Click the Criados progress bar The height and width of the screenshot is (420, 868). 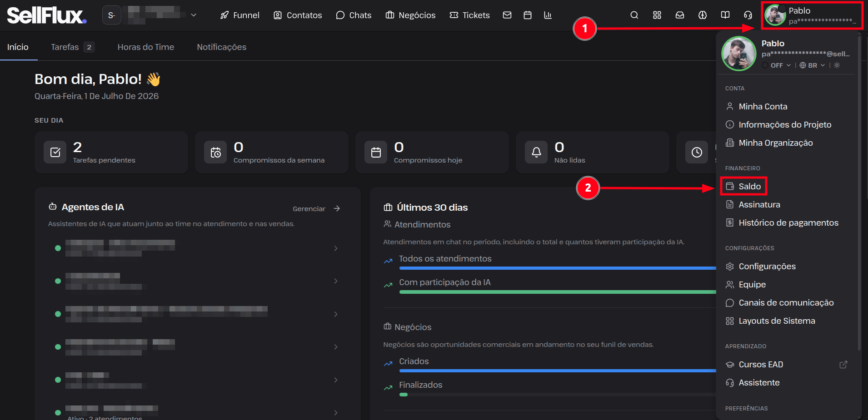coord(558,371)
